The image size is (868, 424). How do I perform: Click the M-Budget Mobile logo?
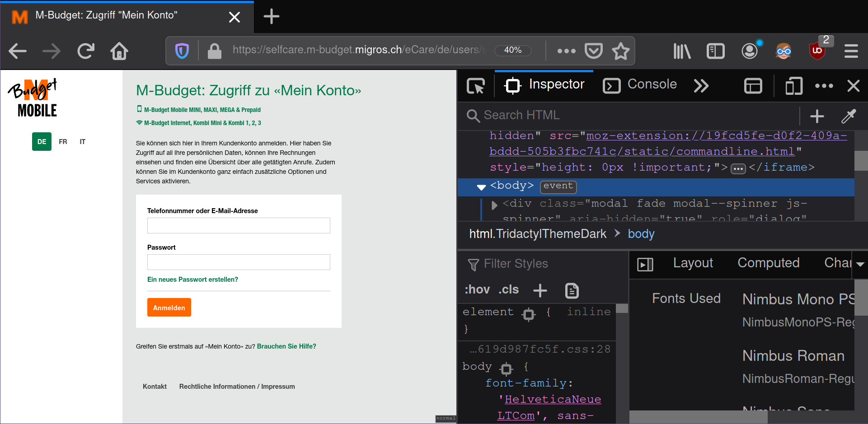tap(33, 98)
